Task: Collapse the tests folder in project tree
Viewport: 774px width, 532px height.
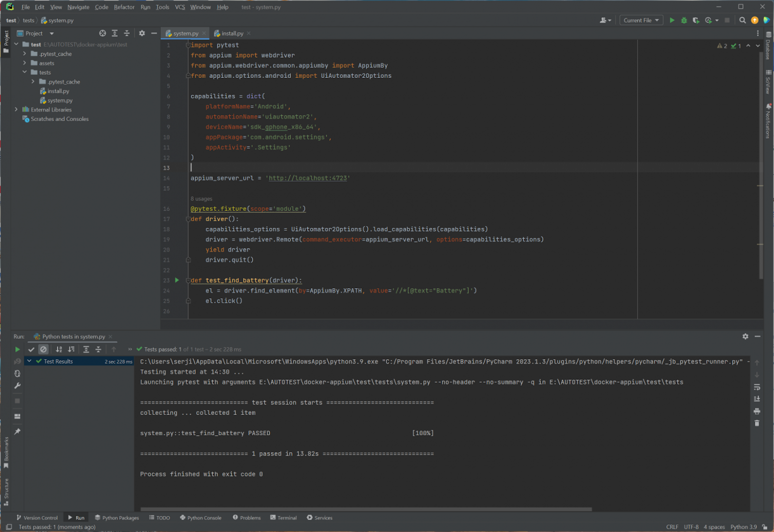Action: tap(25, 72)
